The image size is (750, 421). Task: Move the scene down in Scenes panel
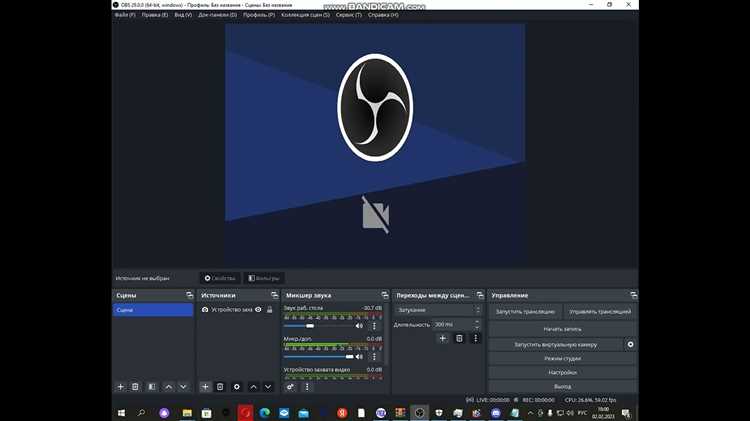coord(183,387)
